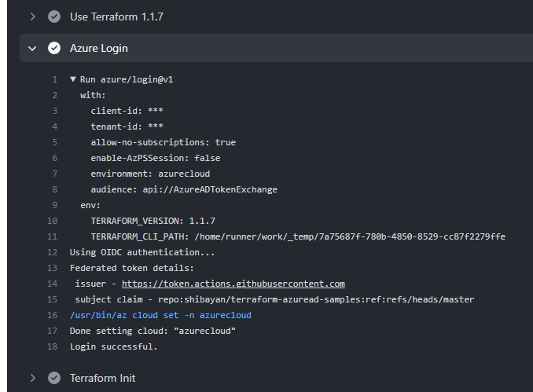Click log line number 14 beside issuer
This screenshot has width=533, height=392.
(x=52, y=284)
